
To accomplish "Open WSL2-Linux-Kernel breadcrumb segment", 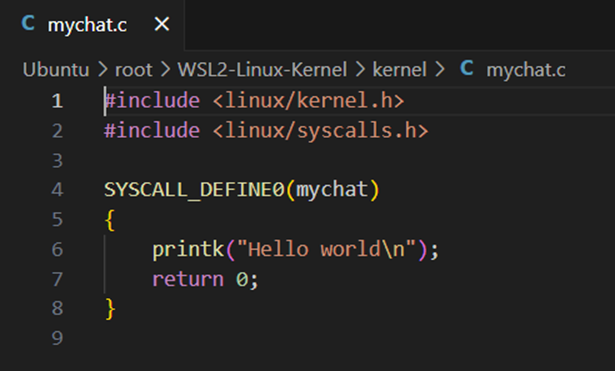I will (262, 70).
